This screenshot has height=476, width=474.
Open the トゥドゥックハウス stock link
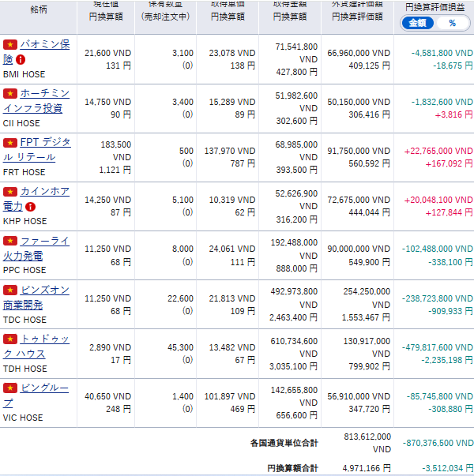coord(43,339)
